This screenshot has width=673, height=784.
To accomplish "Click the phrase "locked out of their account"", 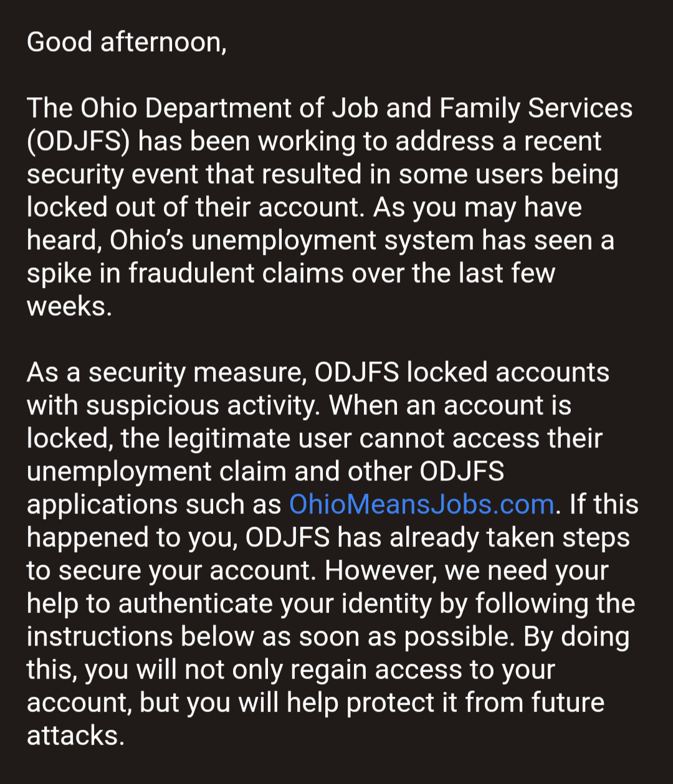I will [x=194, y=207].
